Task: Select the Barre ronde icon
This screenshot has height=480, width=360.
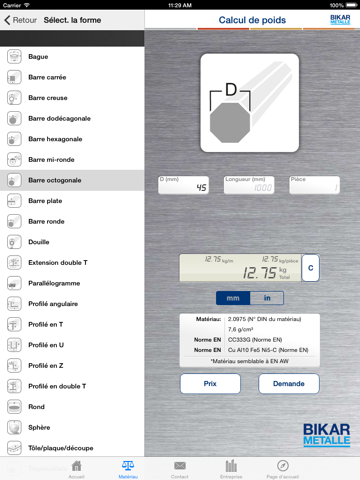Action: point(14,222)
